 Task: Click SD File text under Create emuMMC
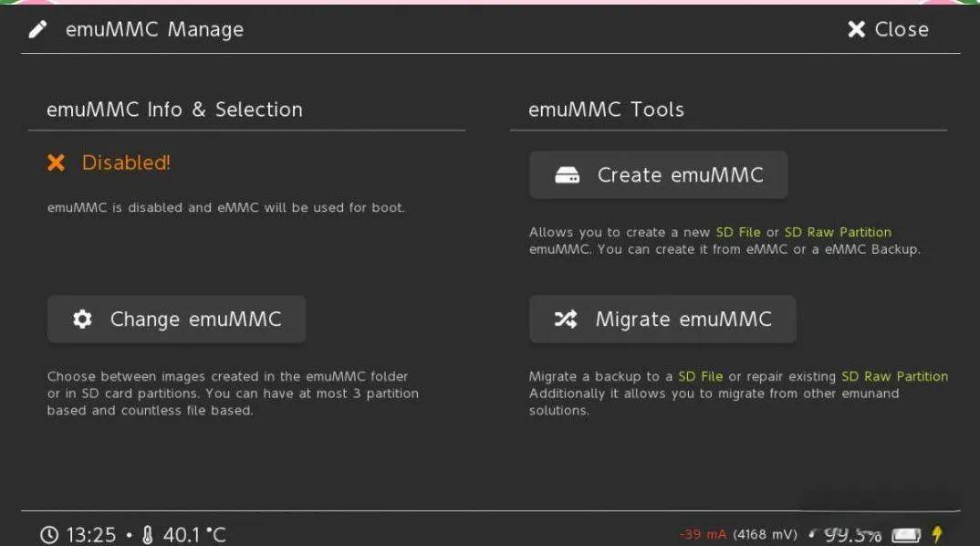(x=737, y=232)
